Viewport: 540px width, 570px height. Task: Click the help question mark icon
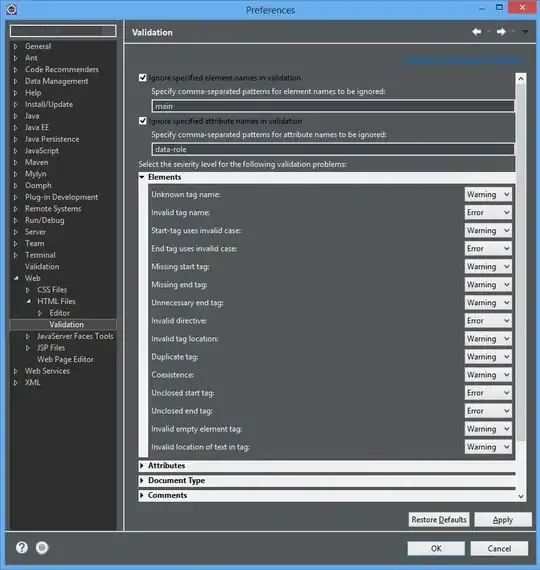pos(22,547)
